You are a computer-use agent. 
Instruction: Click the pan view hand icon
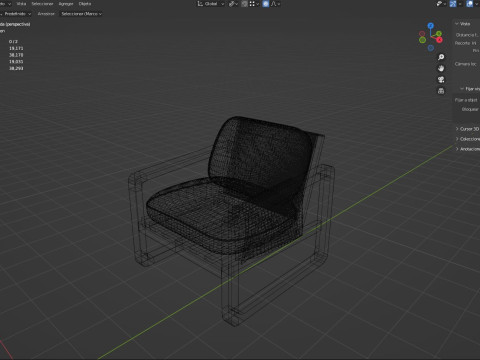pyautogui.click(x=441, y=68)
